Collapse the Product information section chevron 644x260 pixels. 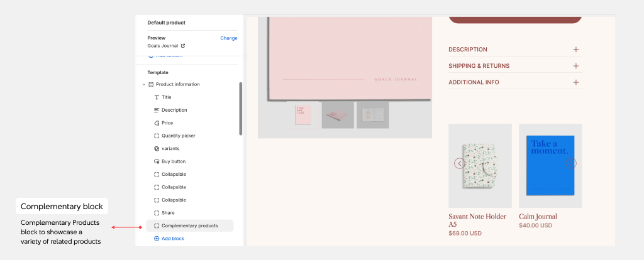click(x=144, y=84)
